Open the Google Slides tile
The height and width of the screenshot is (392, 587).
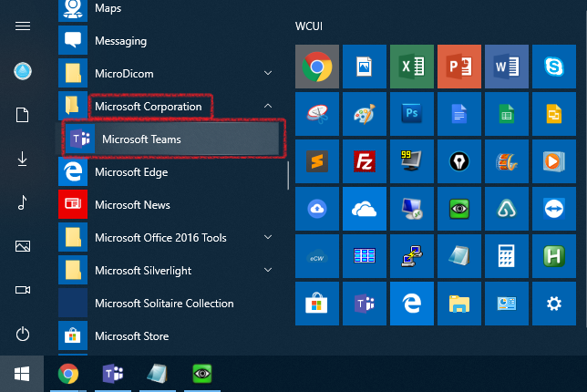coord(554,114)
